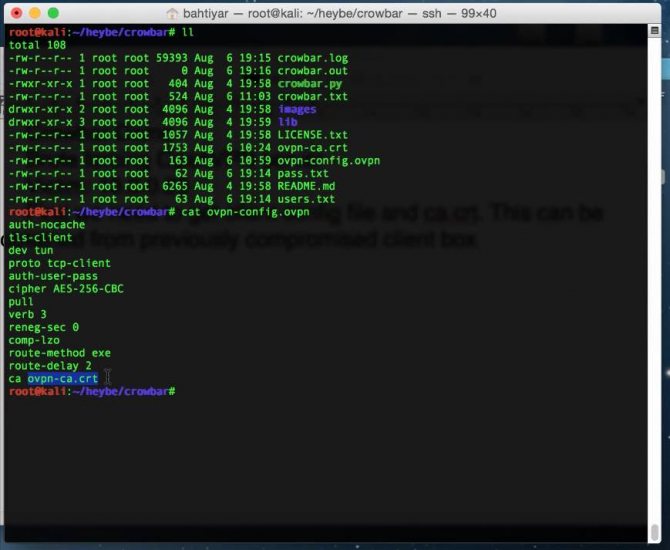Screen dimensions: 670x550
Task: Click the vertical scrollbar track
Action: (x=656, y=300)
